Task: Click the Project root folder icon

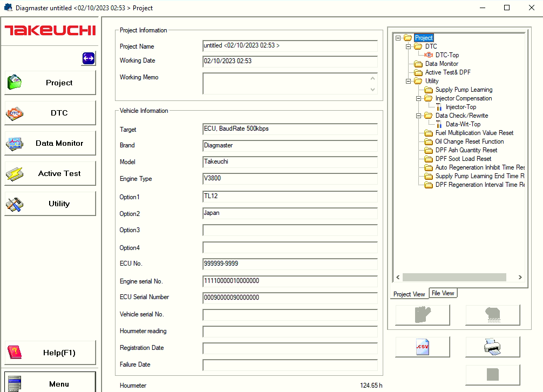Action: 408,38
